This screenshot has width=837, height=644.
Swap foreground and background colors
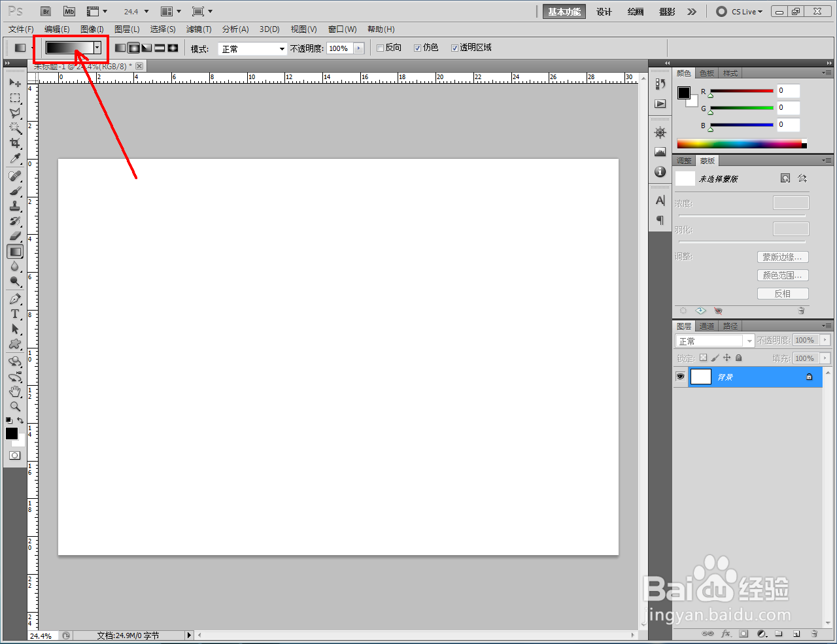[21, 420]
